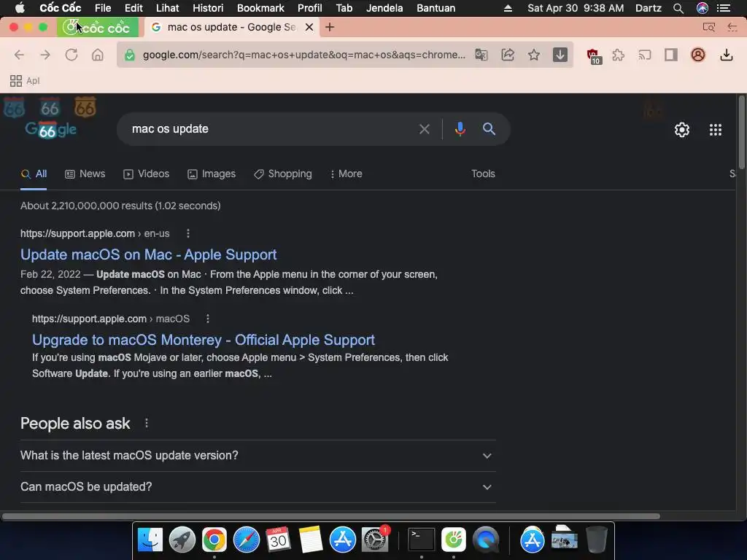Image resolution: width=747 pixels, height=560 pixels.
Task: Open 'Upgrade to macOS Monterey' link
Action: coord(204,340)
